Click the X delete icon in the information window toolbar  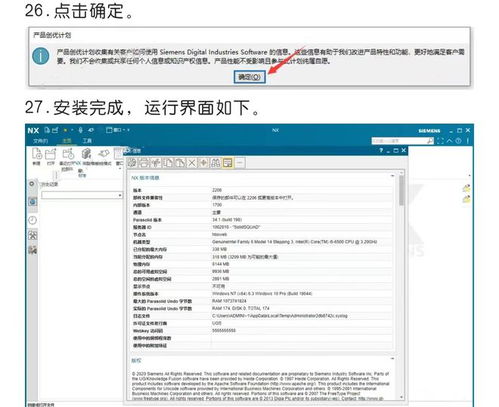click(x=192, y=163)
